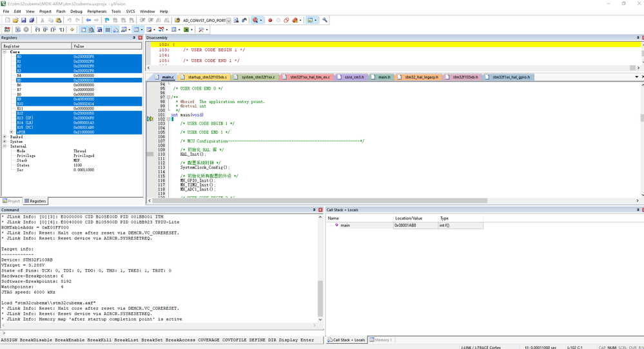Click the code editor horizontal scrollbar
This screenshot has height=349, width=644.
coord(319,200)
